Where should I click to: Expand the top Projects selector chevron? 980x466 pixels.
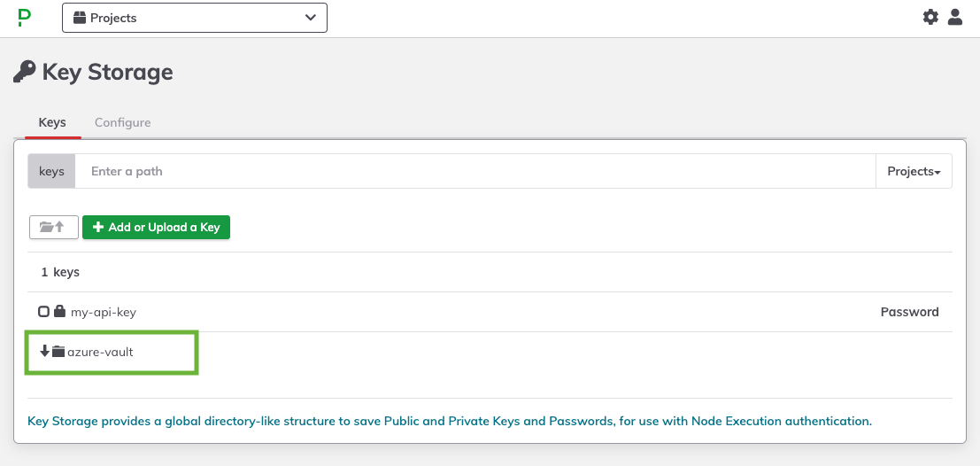click(x=311, y=18)
